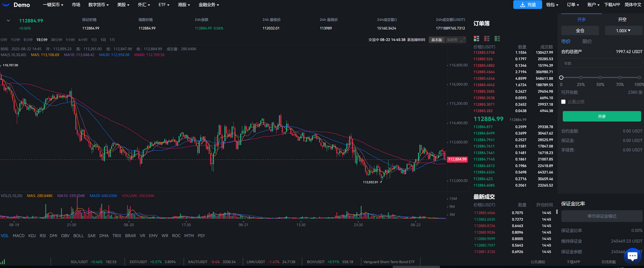Open the 在线客服 online support link

pos(609,262)
